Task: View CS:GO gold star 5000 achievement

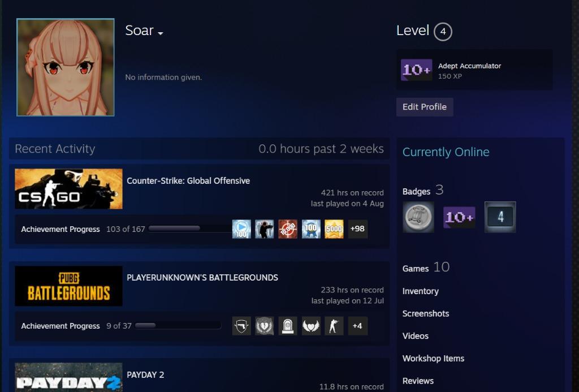Action: [x=334, y=229]
